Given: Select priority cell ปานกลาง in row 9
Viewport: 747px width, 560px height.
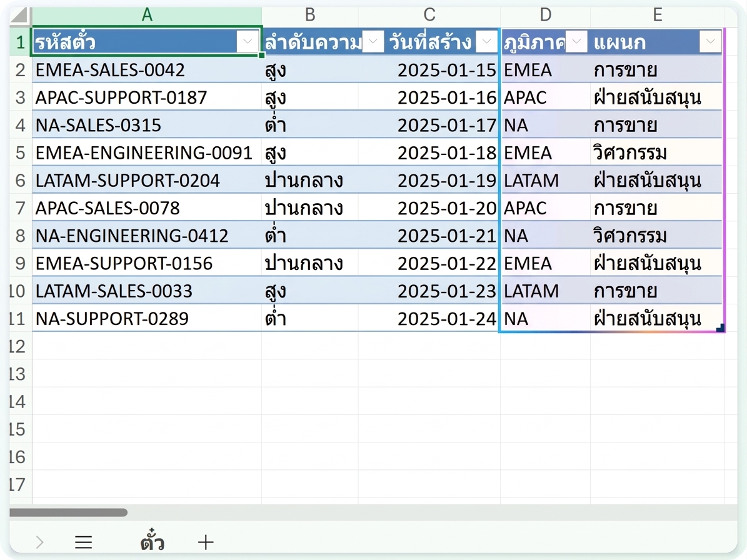Looking at the screenshot, I should (x=310, y=263).
